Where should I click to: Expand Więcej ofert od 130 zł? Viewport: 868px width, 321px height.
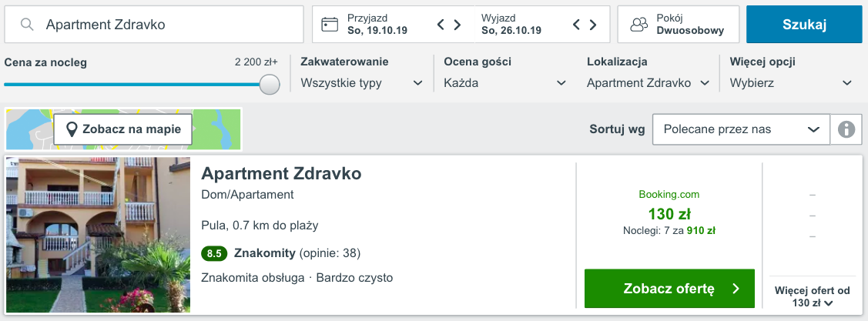click(x=813, y=296)
